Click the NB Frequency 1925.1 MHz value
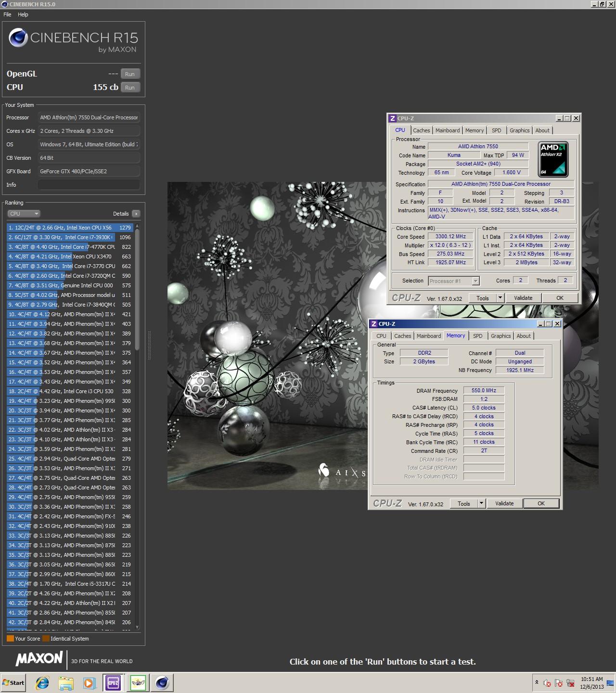This screenshot has width=616, height=693. point(520,371)
